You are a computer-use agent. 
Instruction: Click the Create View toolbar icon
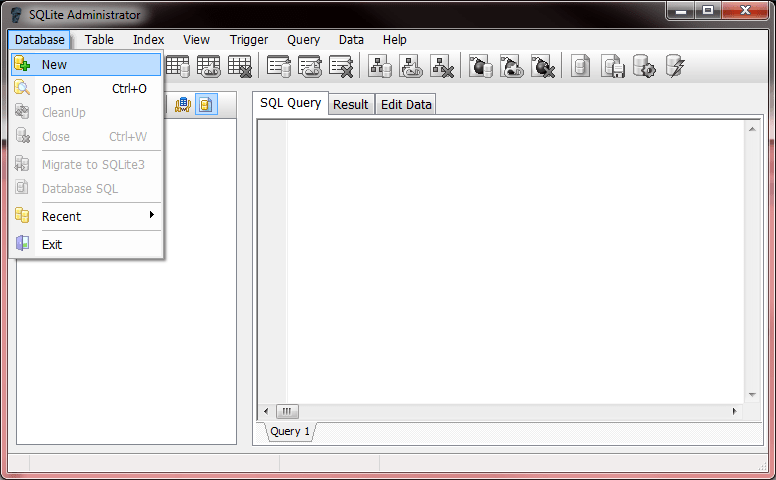click(380, 66)
